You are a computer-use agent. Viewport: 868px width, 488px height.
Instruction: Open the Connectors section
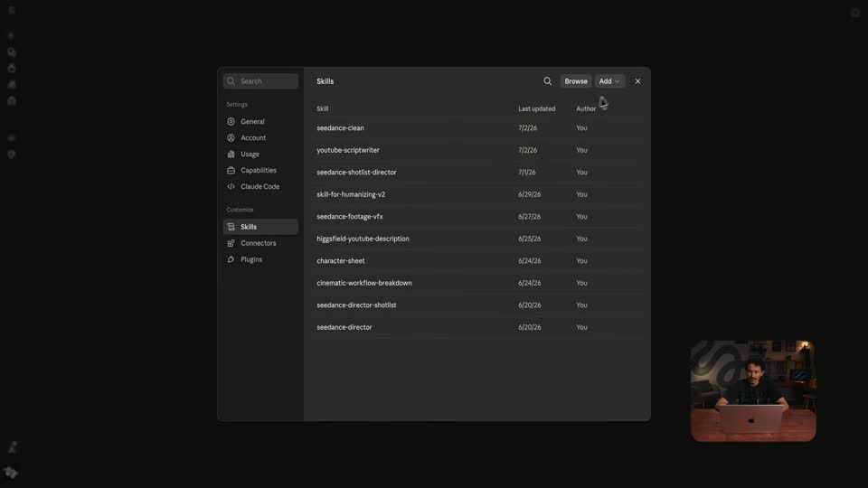pos(260,243)
